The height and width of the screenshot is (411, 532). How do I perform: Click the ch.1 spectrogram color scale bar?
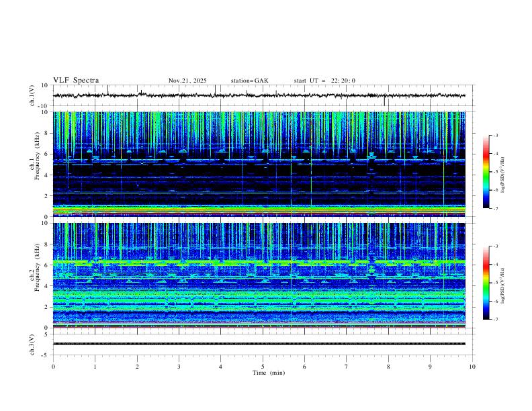(486, 171)
